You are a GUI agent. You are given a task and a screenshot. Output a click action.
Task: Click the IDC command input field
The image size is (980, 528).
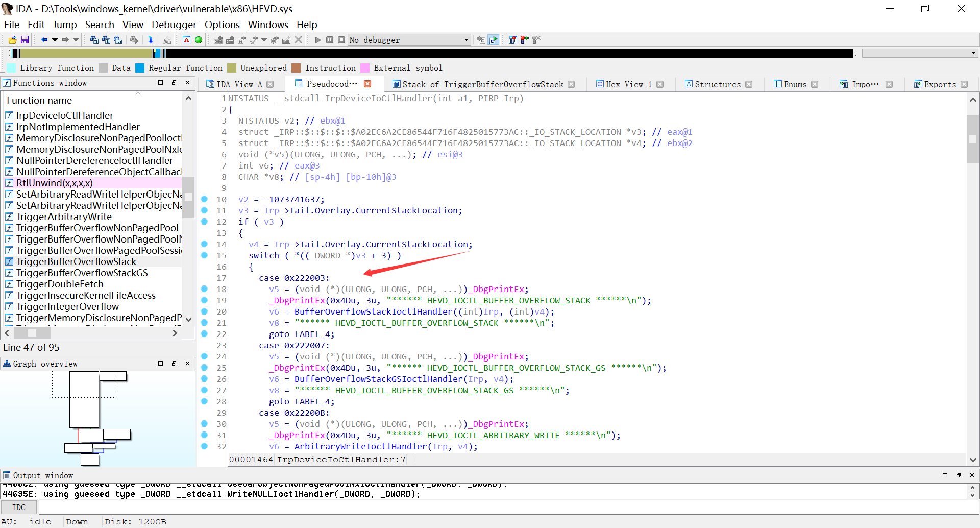pyautogui.click(x=509, y=507)
